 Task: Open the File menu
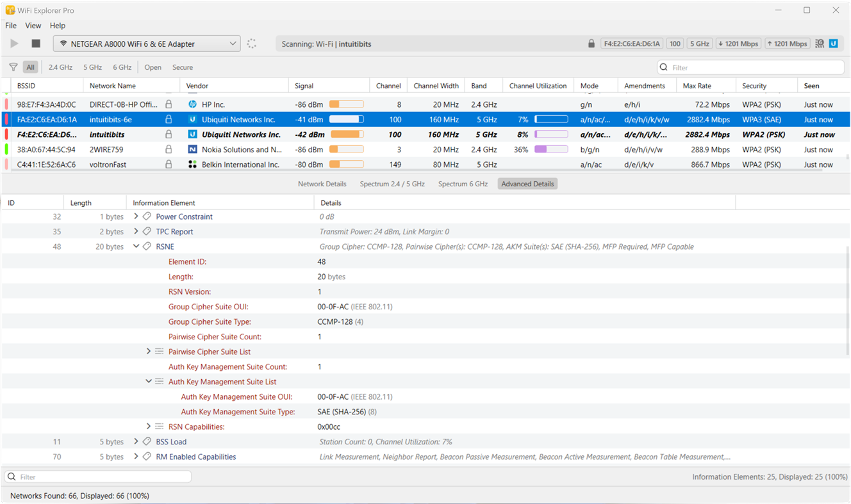(x=10, y=26)
